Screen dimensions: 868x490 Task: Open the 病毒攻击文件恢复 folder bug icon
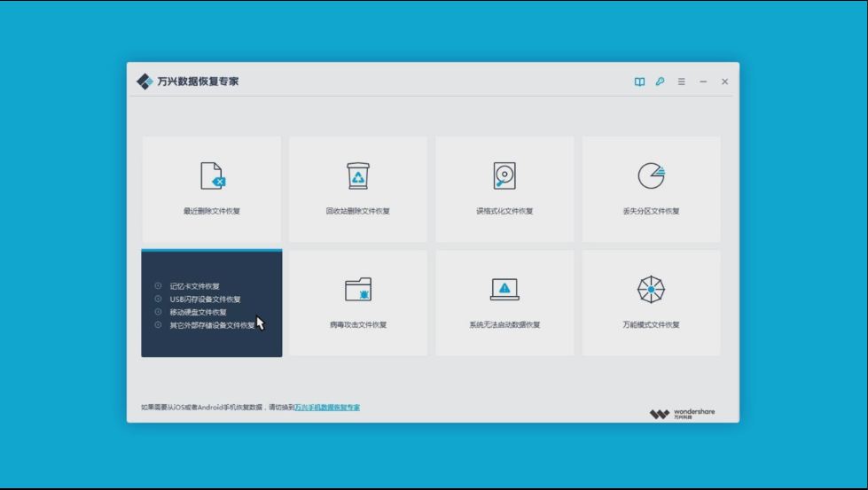click(x=358, y=289)
